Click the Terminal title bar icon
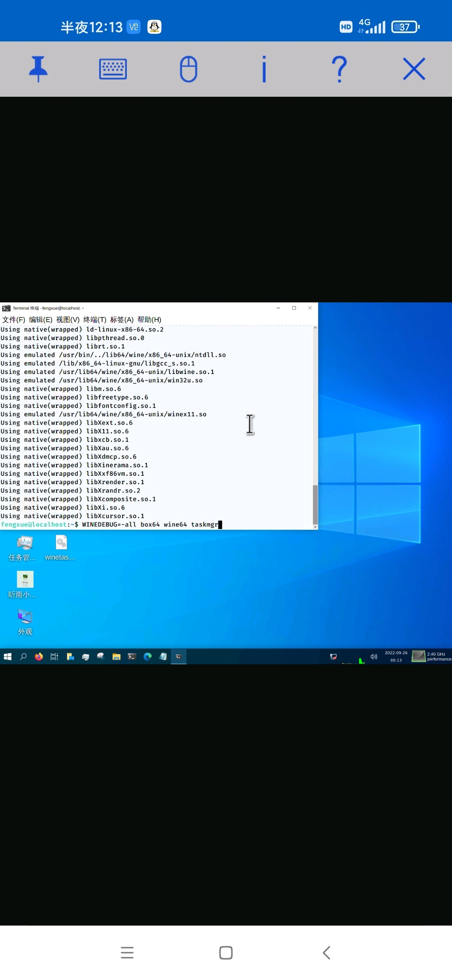Screen dimensions: 452x980 tap(6, 308)
